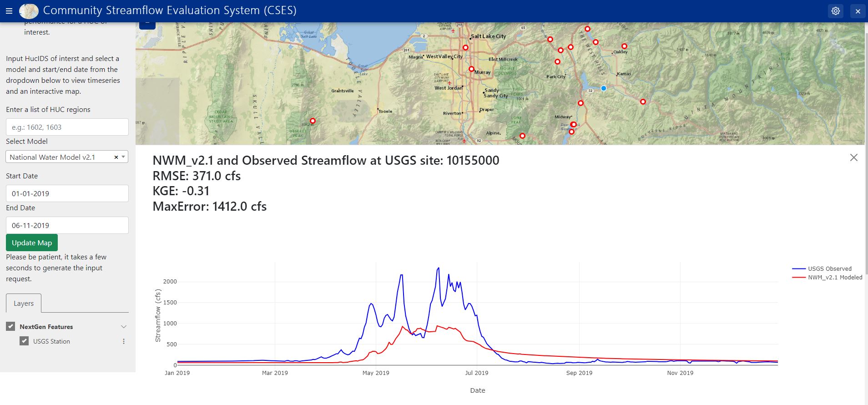This screenshot has width=868, height=405.
Task: Select the station marker near Oakley
Action: point(624,46)
